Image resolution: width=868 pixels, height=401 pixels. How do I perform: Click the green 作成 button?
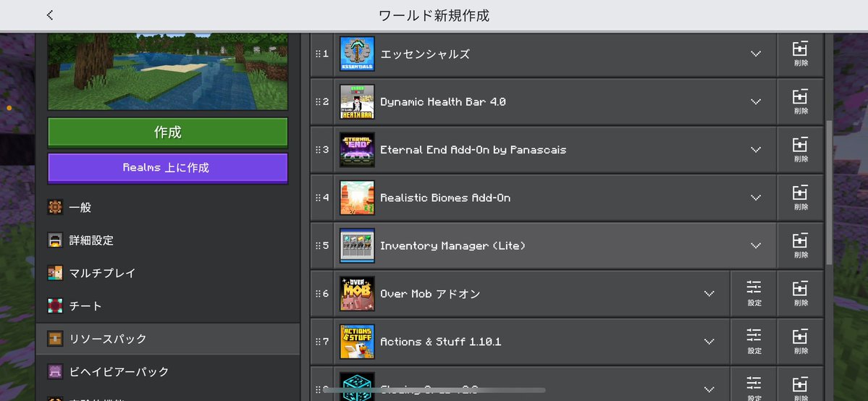pos(168,132)
